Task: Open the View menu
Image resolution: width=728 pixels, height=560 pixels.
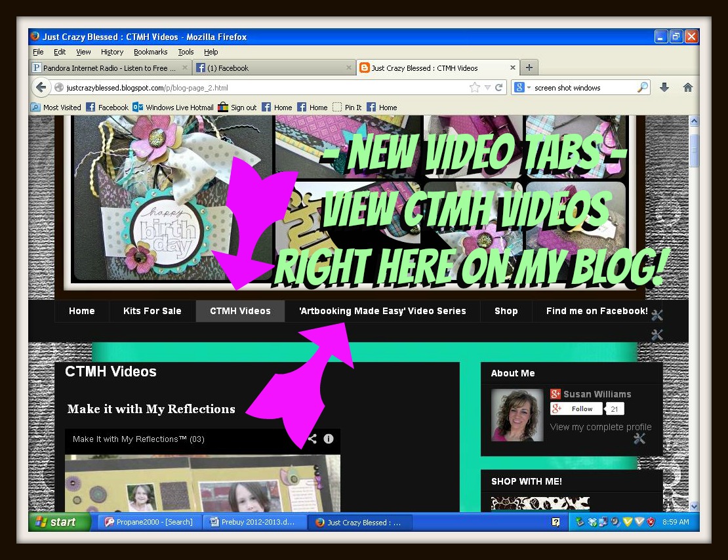Action: [x=83, y=52]
